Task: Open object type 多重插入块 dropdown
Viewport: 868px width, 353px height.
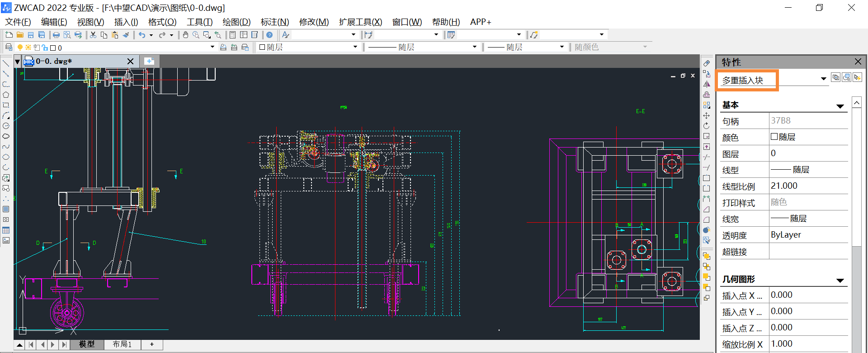Action: coord(824,79)
